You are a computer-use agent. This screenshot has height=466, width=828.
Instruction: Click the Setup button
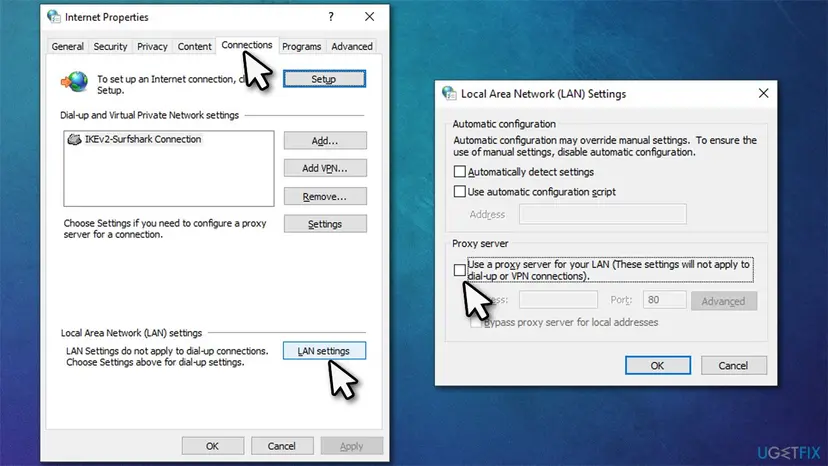(324, 79)
